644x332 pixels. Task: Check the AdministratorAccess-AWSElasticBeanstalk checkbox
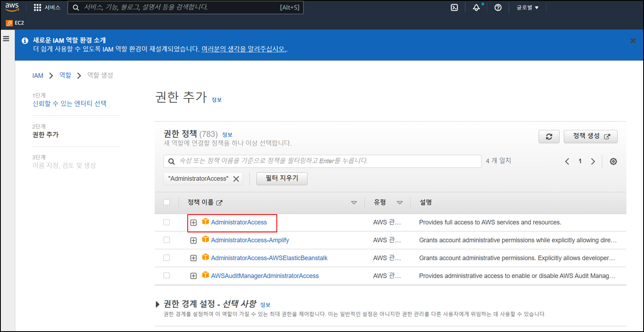(167, 258)
